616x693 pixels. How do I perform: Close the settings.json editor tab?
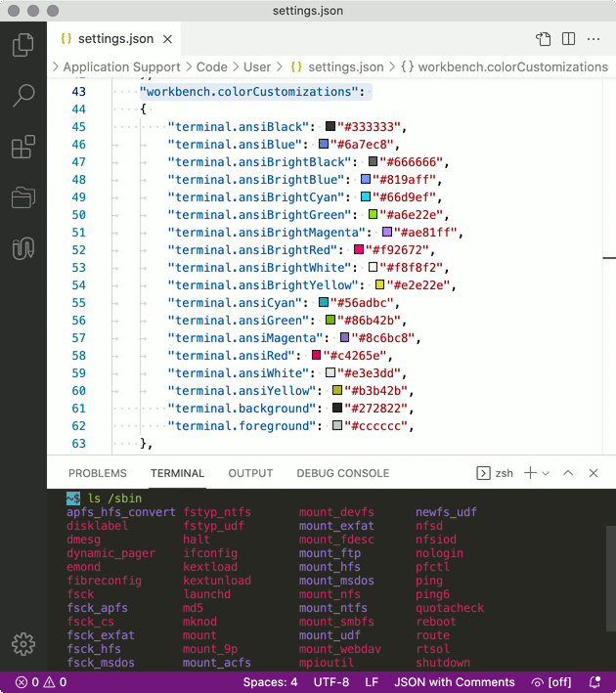pos(167,39)
